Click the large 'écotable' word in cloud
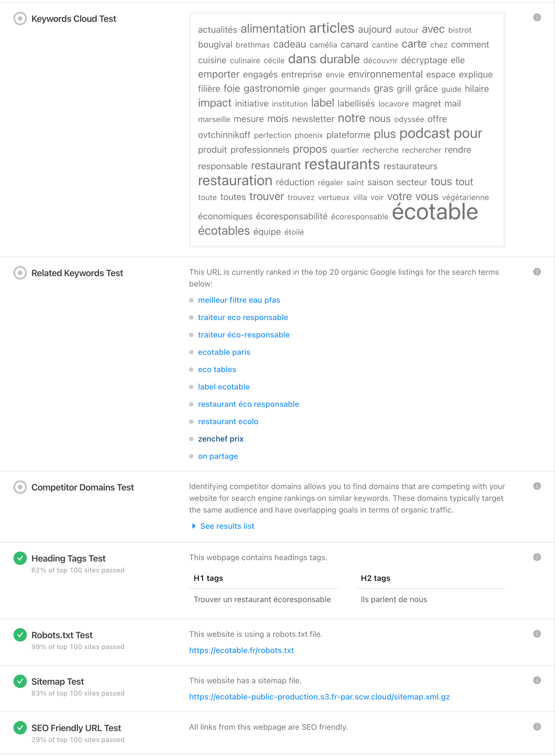The width and height of the screenshot is (555, 756). (435, 212)
